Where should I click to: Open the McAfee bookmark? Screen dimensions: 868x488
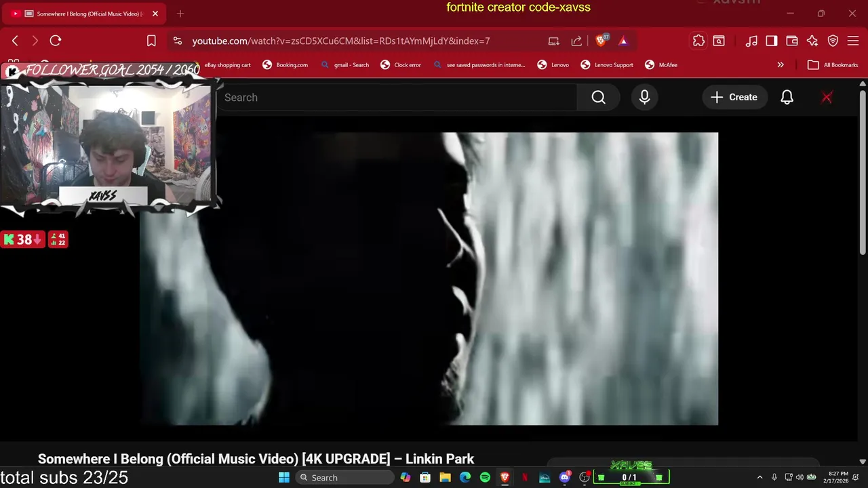[x=661, y=65]
